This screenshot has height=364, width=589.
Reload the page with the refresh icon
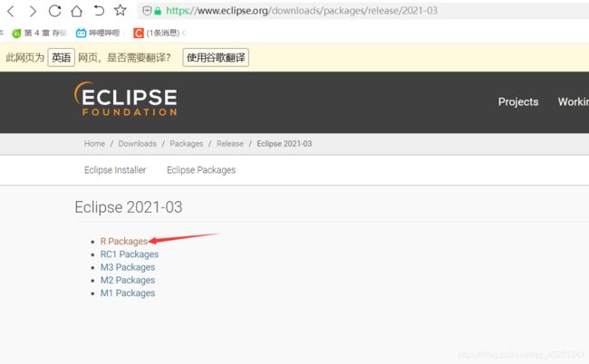(x=55, y=11)
